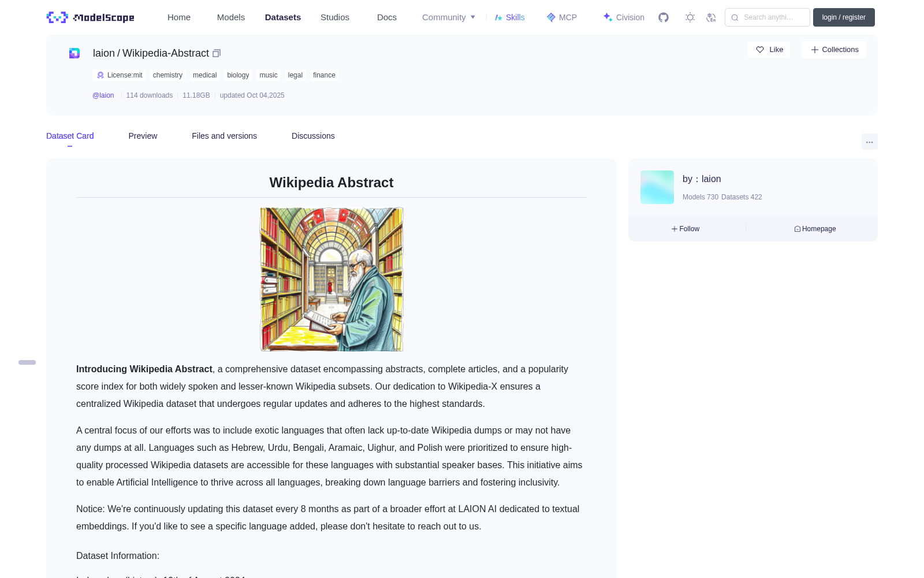Click the music tag
The image size is (924, 578).
tap(269, 75)
